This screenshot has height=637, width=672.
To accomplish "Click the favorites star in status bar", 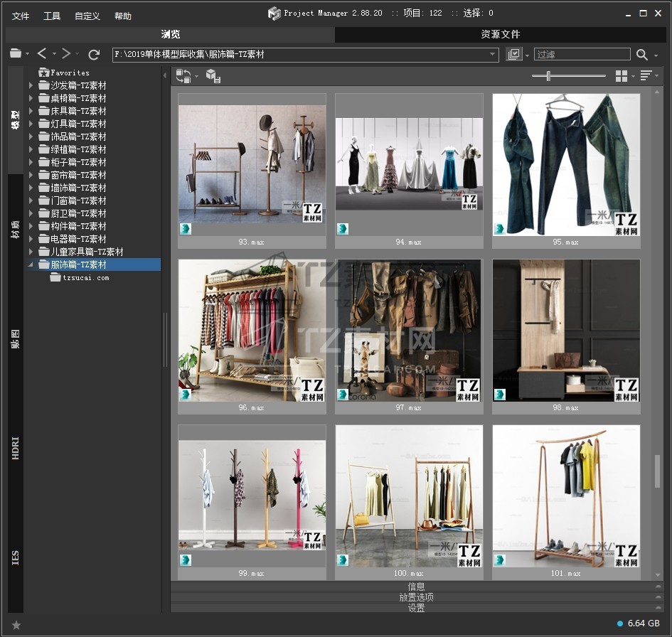I will point(16,625).
